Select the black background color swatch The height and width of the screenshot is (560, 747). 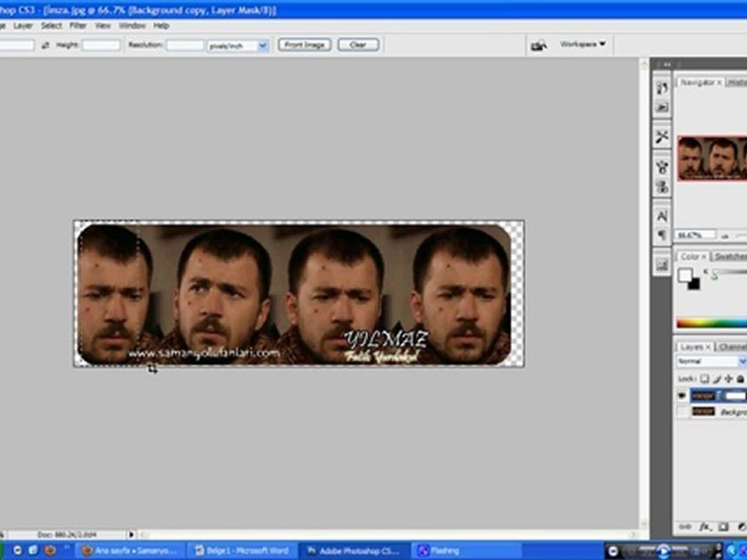pyautogui.click(x=693, y=284)
